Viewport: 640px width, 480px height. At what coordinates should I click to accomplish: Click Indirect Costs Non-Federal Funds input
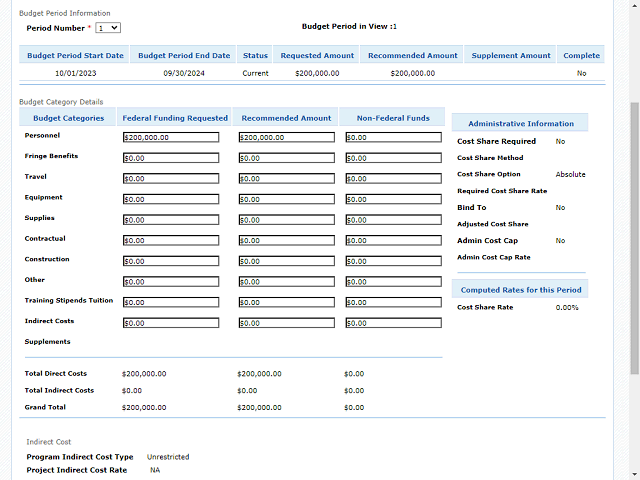click(x=392, y=323)
